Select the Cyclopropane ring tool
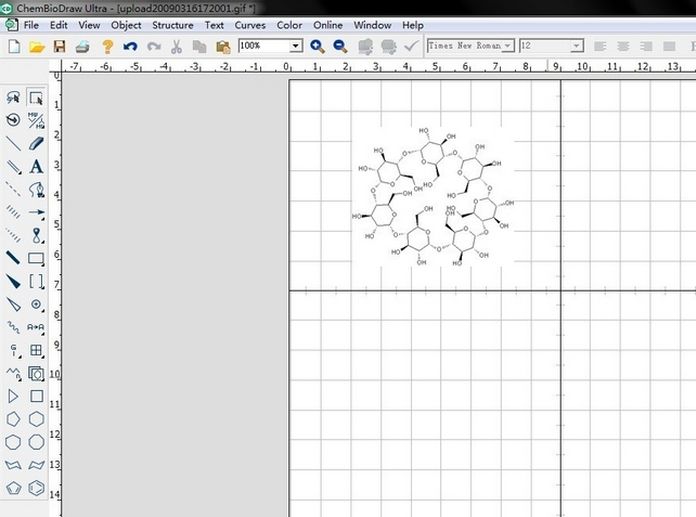Image resolution: width=696 pixels, height=517 pixels. tap(13, 396)
